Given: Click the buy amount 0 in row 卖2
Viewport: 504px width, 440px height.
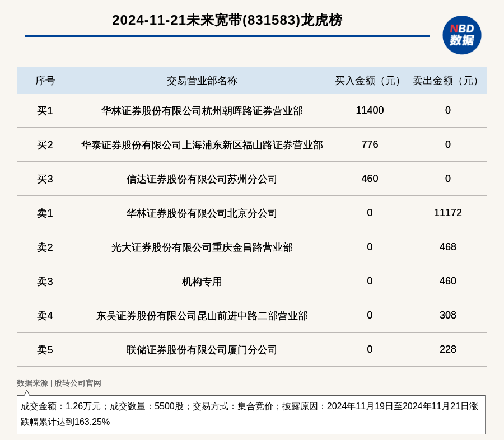Looking at the screenshot, I should [x=370, y=246].
